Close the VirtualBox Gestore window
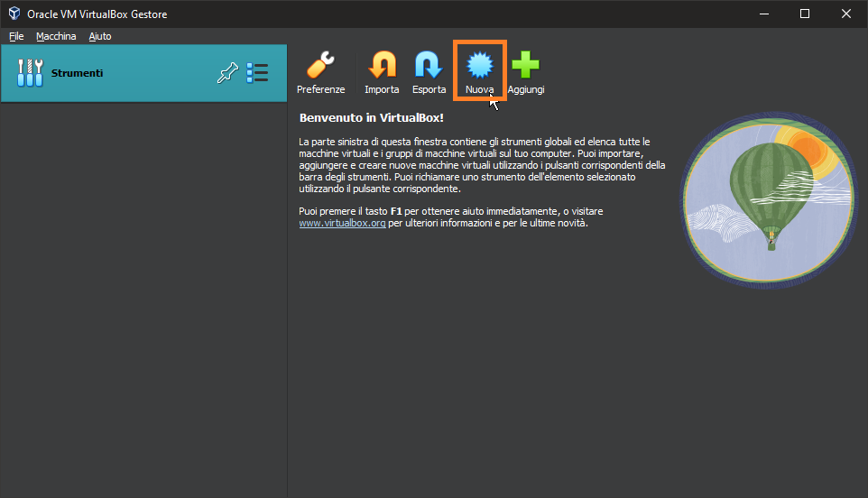The image size is (868, 498). click(x=845, y=14)
